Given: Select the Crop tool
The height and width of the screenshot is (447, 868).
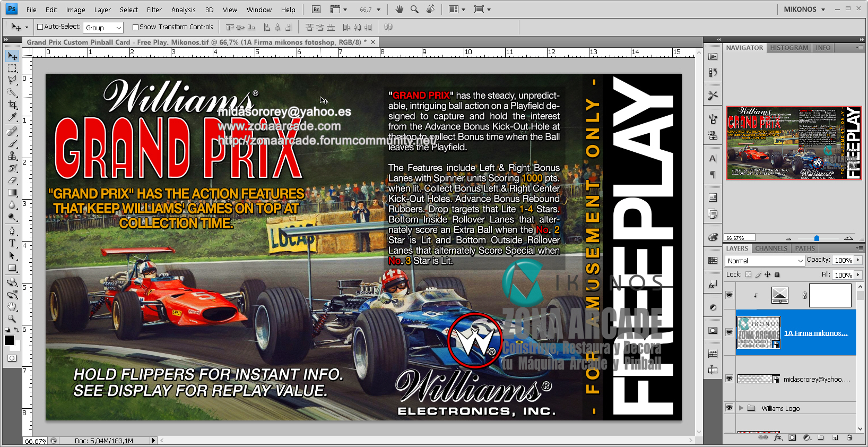Looking at the screenshot, I should 12,105.
